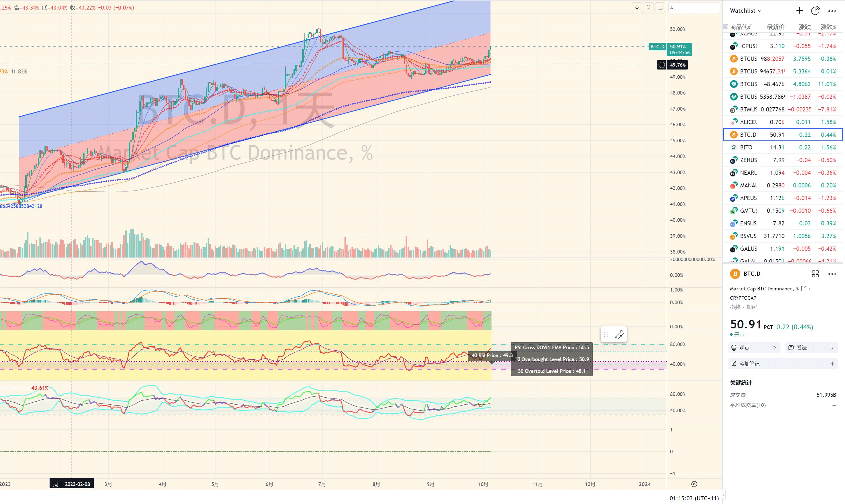Select the NEARU watchlist row
Viewport: 845px width, 504px height.
tap(783, 173)
